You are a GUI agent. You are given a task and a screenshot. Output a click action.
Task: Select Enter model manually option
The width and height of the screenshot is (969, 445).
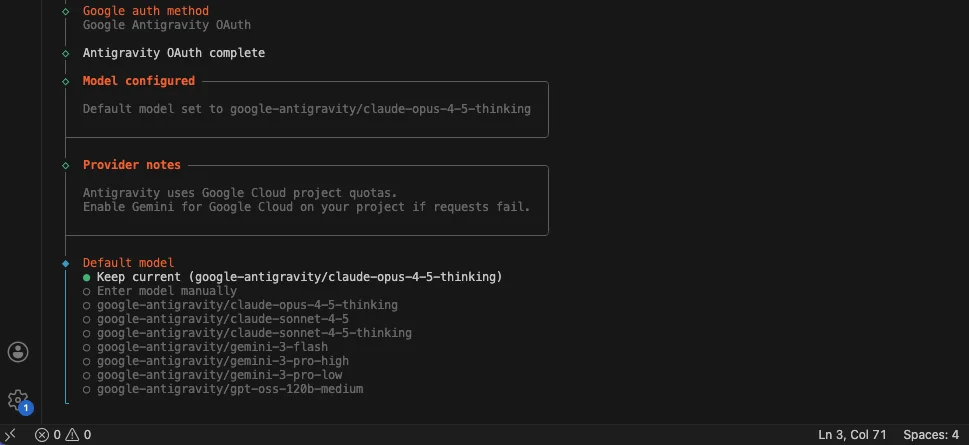pos(160,291)
